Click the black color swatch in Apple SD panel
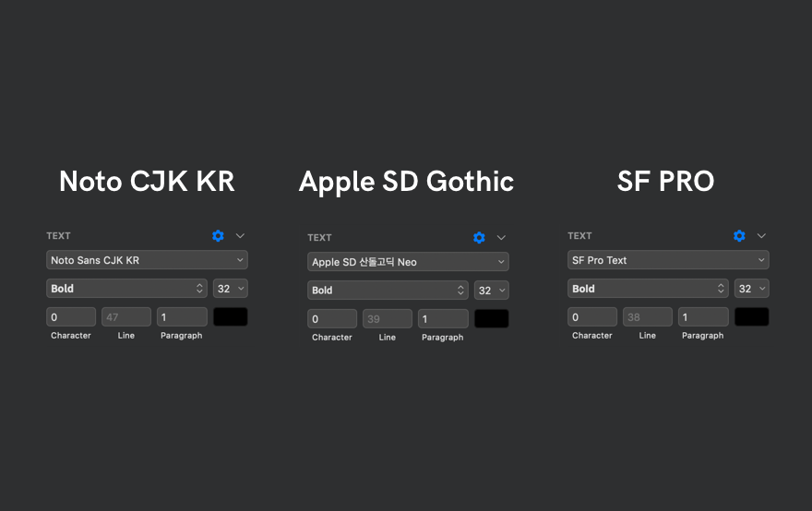Viewport: 812px width, 511px height. click(x=492, y=318)
